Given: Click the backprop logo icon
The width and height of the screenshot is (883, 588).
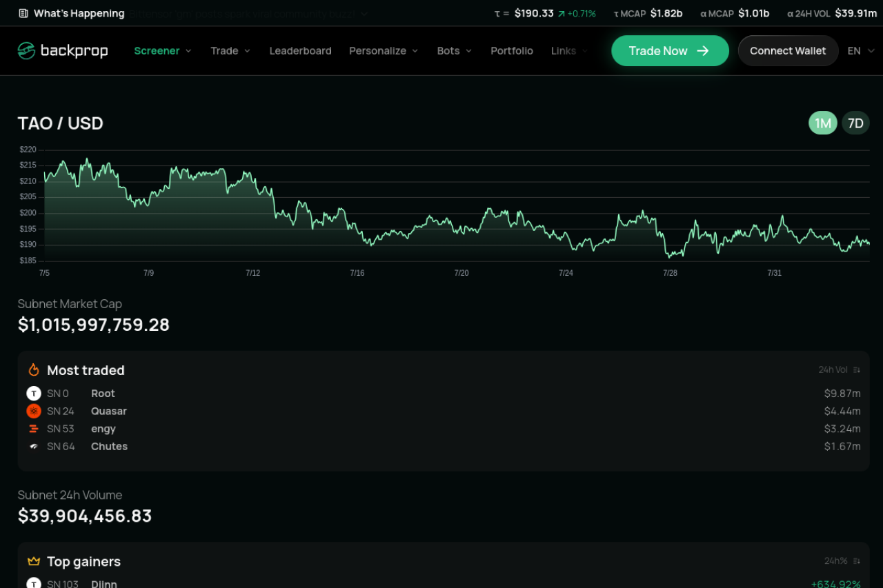Looking at the screenshot, I should coord(26,50).
